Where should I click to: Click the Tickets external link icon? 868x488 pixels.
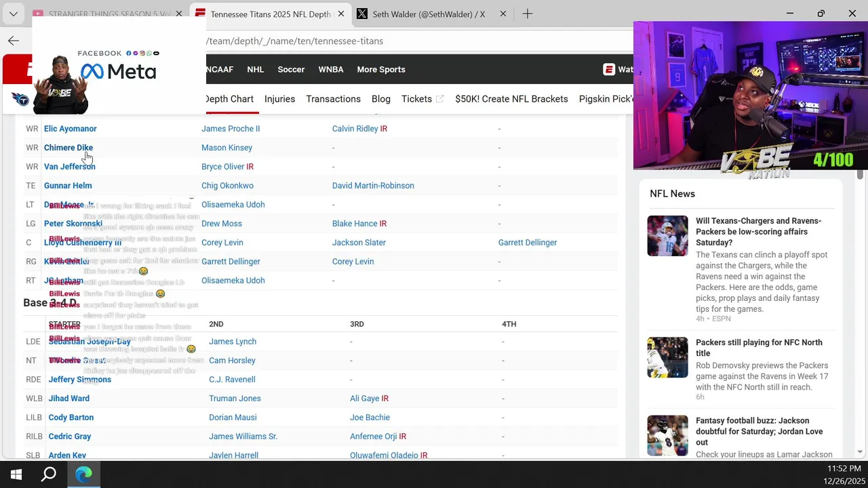tap(440, 99)
